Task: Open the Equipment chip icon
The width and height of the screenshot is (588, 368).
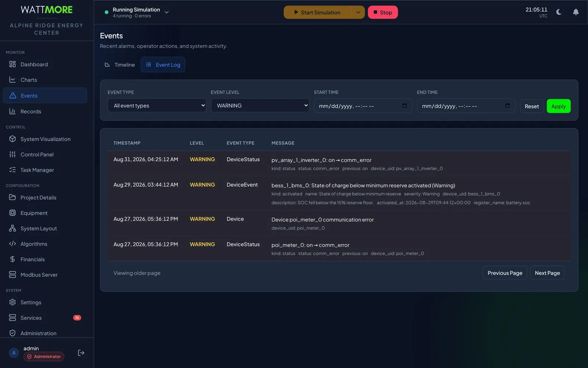Action: tap(12, 213)
